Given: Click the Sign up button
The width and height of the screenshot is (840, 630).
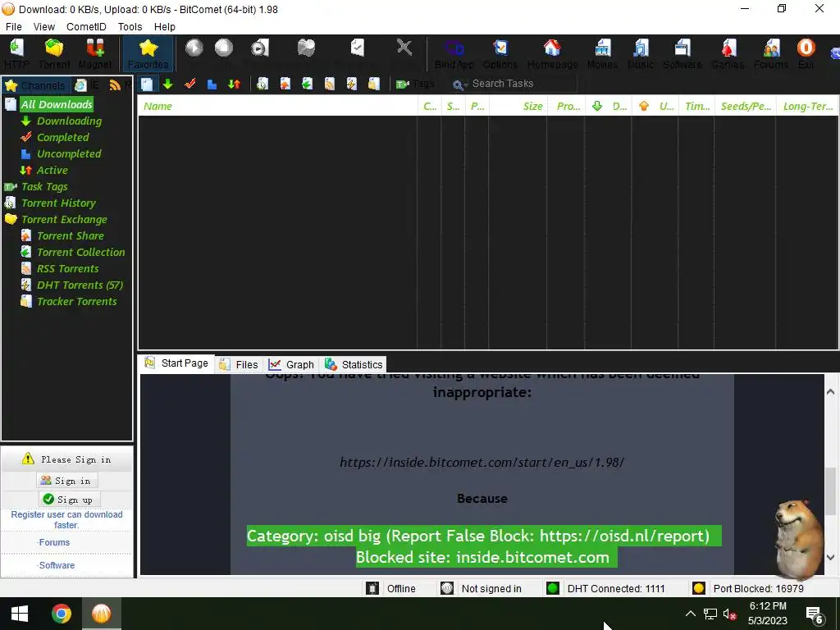Looking at the screenshot, I should tap(69, 500).
